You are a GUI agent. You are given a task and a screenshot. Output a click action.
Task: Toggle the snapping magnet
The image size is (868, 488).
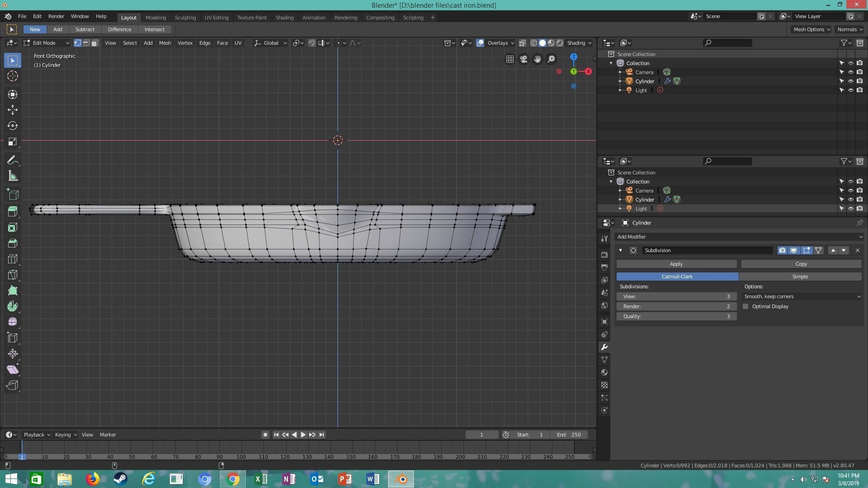312,43
